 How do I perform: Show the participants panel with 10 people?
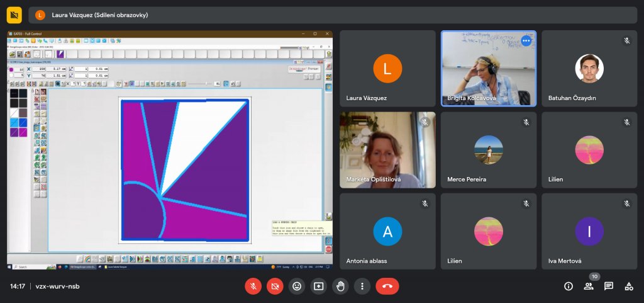589,286
